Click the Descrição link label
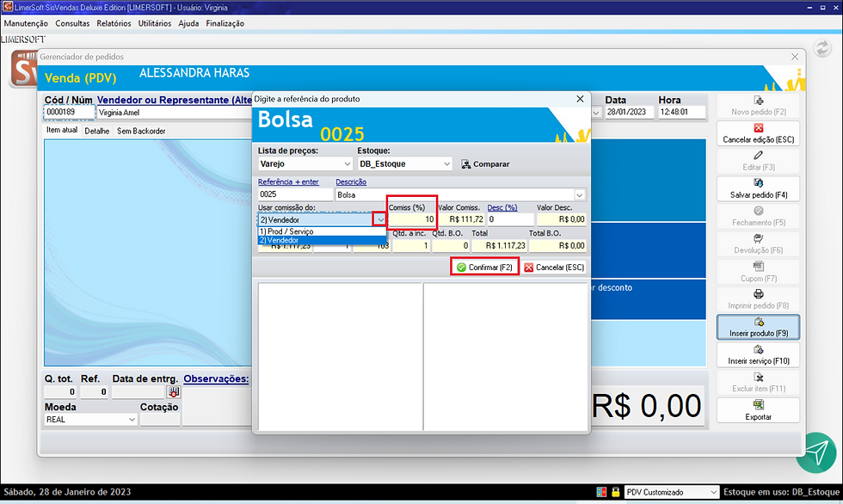843x504 pixels. coord(351,182)
